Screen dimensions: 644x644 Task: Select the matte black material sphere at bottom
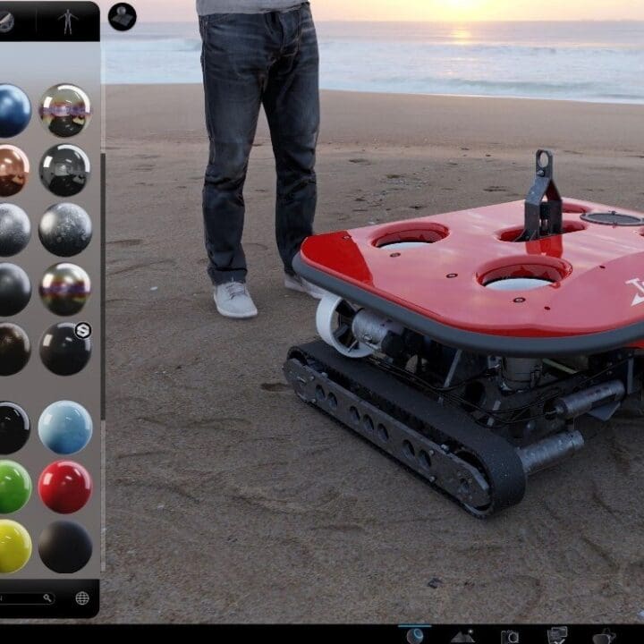pyautogui.click(x=64, y=547)
